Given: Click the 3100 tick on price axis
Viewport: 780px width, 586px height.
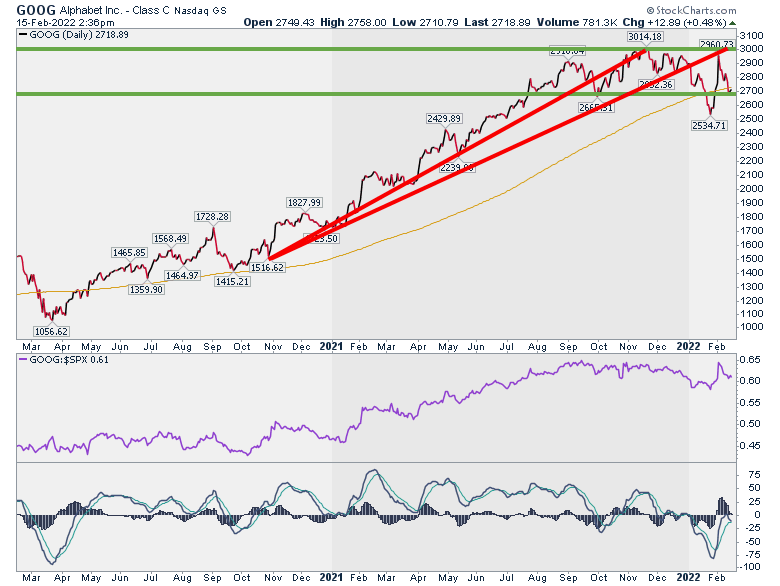Looking at the screenshot, I should pyautogui.click(x=751, y=35).
